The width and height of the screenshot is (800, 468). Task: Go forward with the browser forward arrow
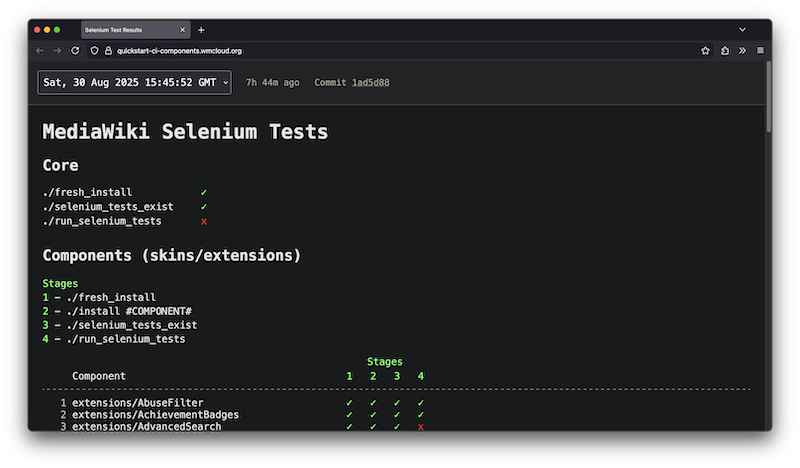click(57, 51)
